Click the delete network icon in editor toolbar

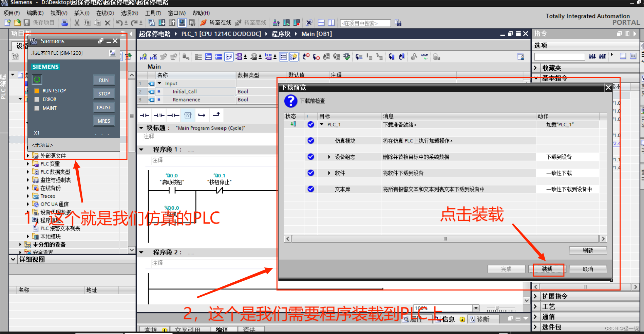153,57
